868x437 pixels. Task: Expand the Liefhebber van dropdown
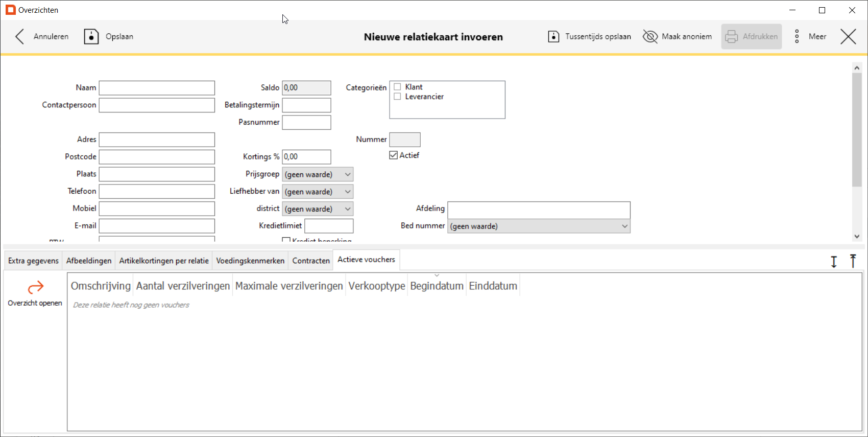[x=318, y=192]
